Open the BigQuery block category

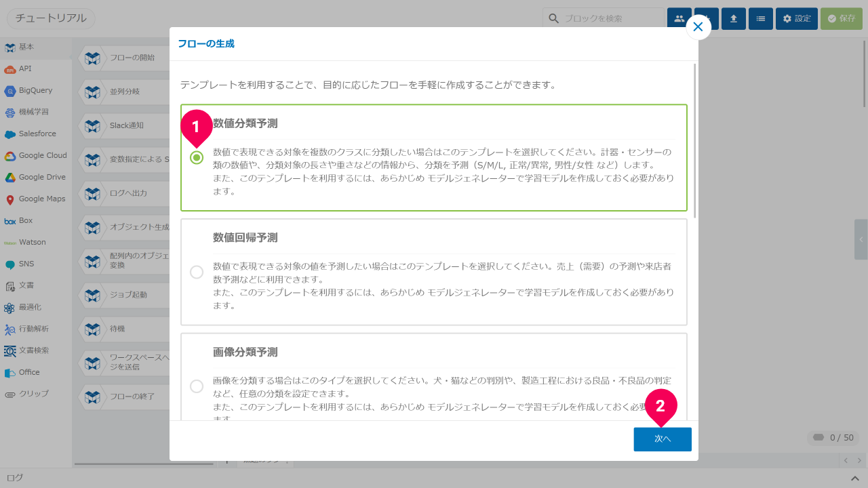[10, 91]
